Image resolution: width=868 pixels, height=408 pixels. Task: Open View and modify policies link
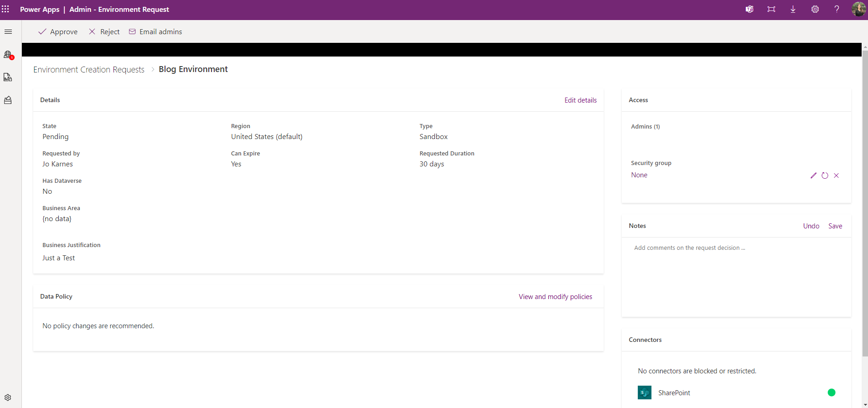555,297
